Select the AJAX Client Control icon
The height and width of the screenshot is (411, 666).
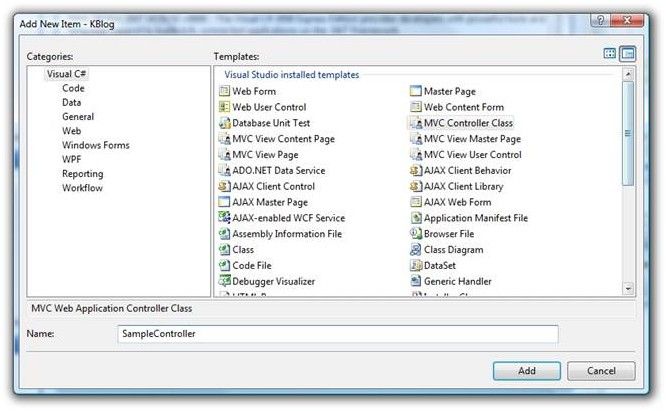tap(224, 186)
